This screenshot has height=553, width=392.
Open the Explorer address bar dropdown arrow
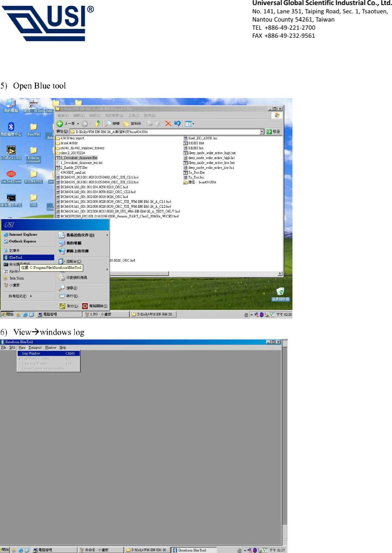tap(262, 132)
